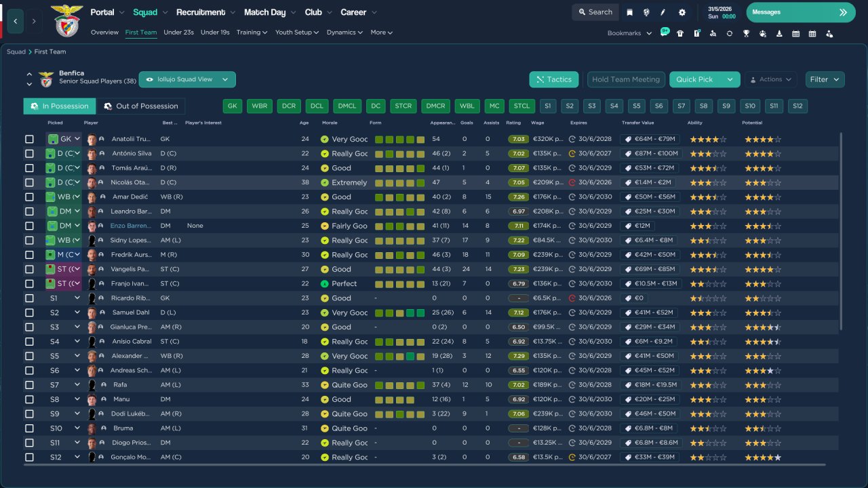Click the shirt icon in bookmarks bar
868x488 pixels.
click(x=680, y=33)
